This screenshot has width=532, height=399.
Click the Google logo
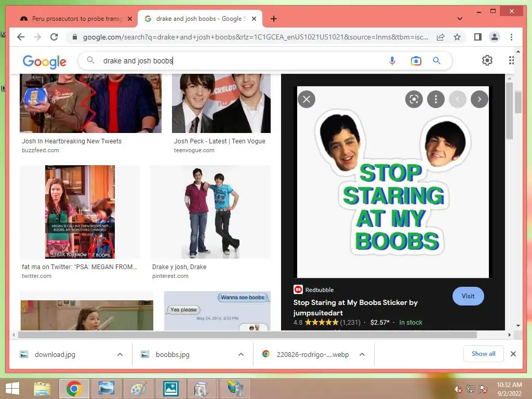[x=45, y=61]
